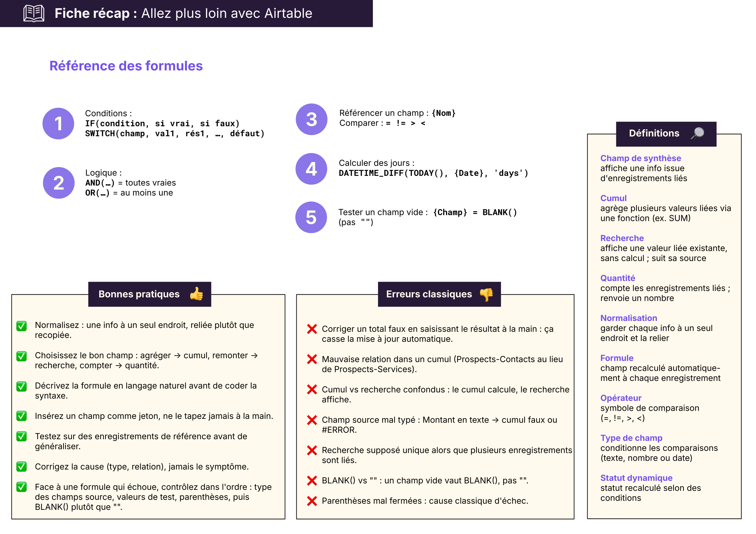
Task: Click the 'Cumul' definition term
Action: [614, 198]
